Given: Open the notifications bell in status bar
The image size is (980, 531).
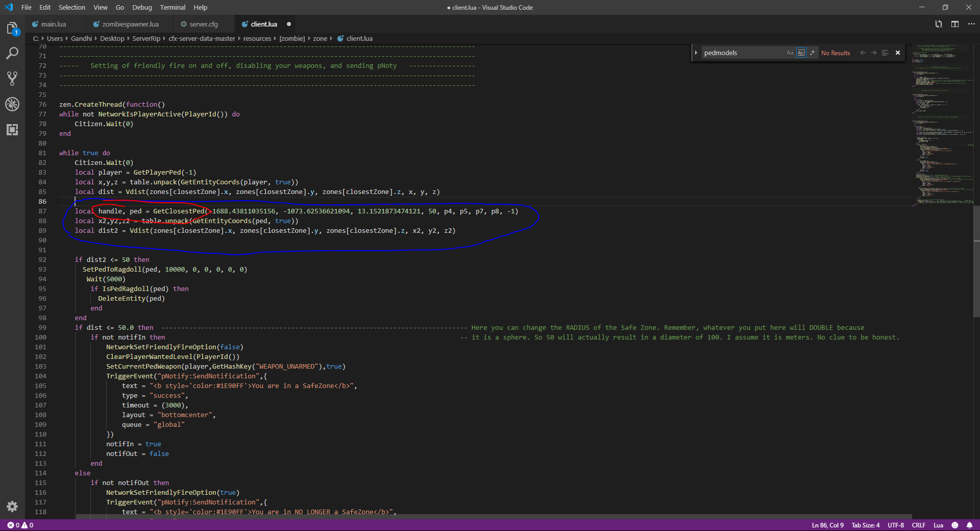Looking at the screenshot, I should click(x=969, y=525).
